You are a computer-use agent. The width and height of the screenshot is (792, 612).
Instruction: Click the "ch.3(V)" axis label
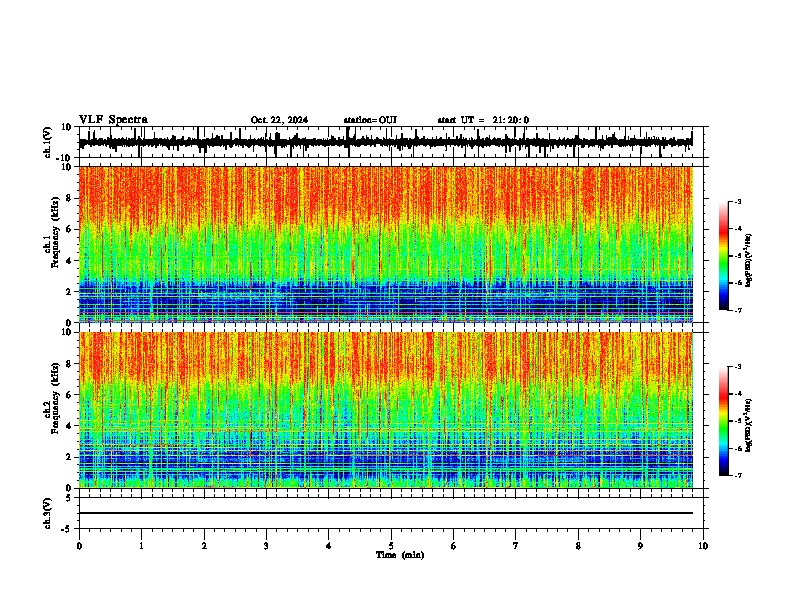coord(48,513)
